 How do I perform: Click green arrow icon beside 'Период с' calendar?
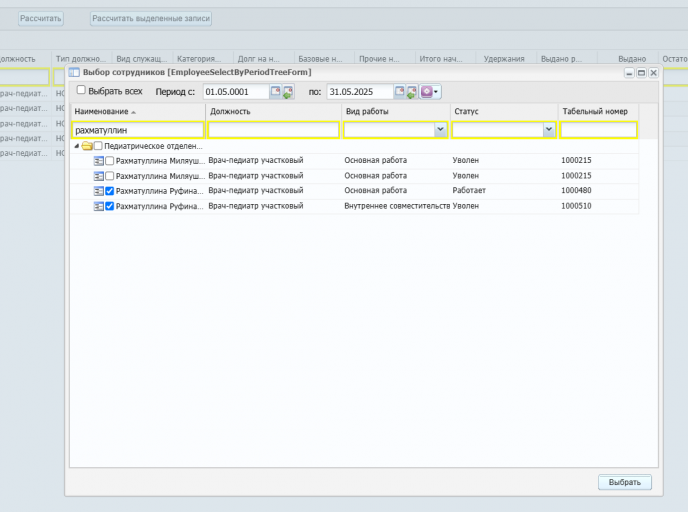288,91
